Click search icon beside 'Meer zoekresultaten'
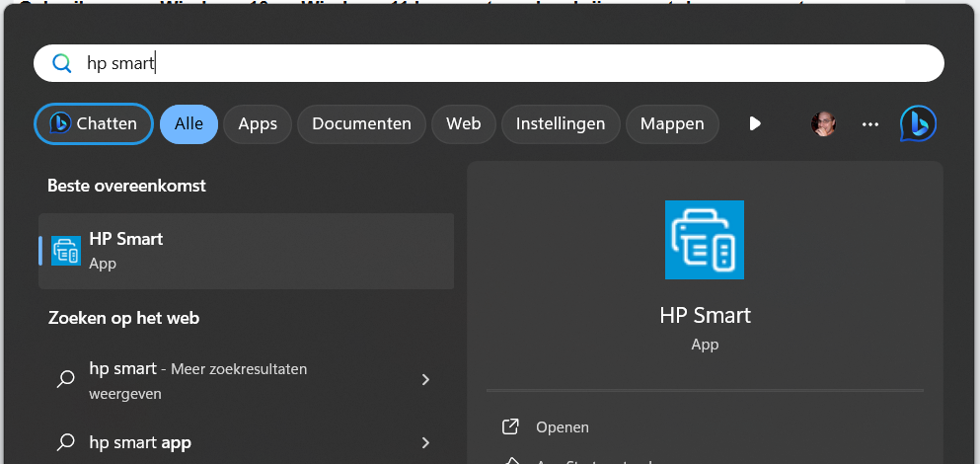This screenshot has height=464, width=980. [x=65, y=379]
